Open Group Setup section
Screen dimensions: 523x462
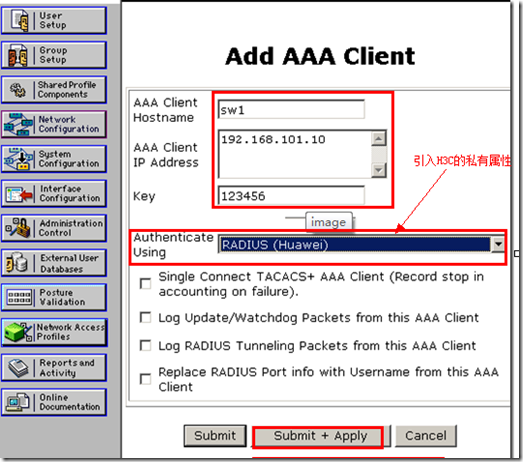[x=54, y=55]
